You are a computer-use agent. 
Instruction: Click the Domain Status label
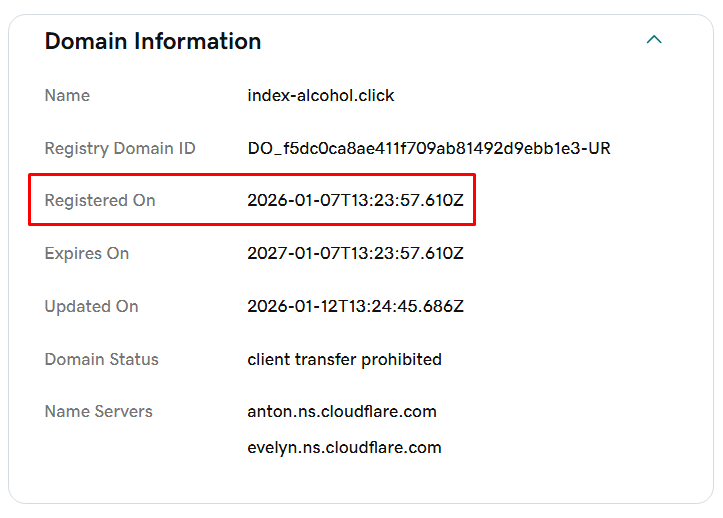click(x=101, y=360)
